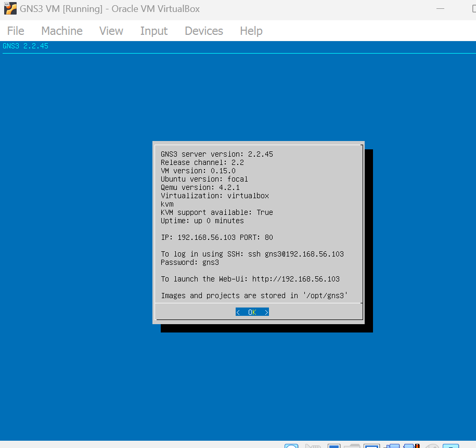Confirm the dialog with the OK button
476x448 pixels.
click(x=252, y=312)
